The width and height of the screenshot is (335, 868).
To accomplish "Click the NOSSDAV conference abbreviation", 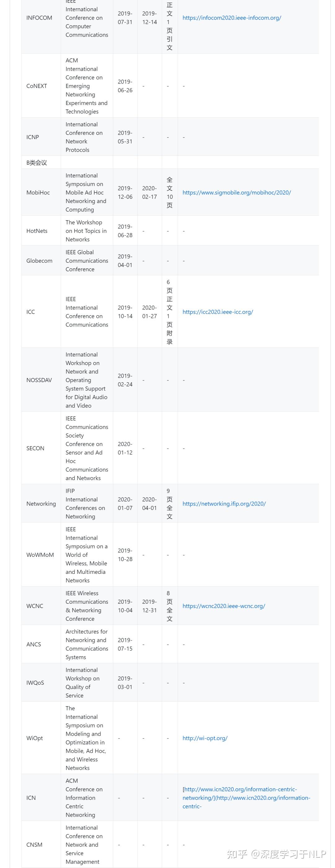I will [x=39, y=380].
